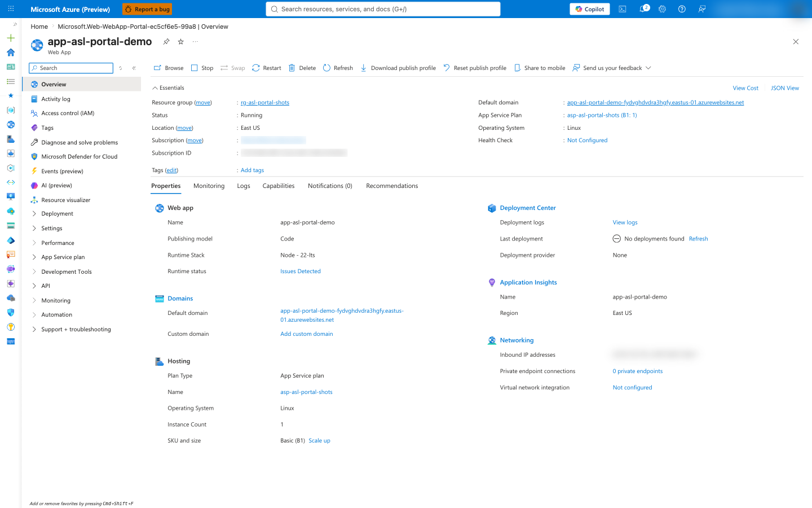Viewport: 812px width, 508px height.
Task: Open Activity log in sidebar
Action: tap(82, 99)
